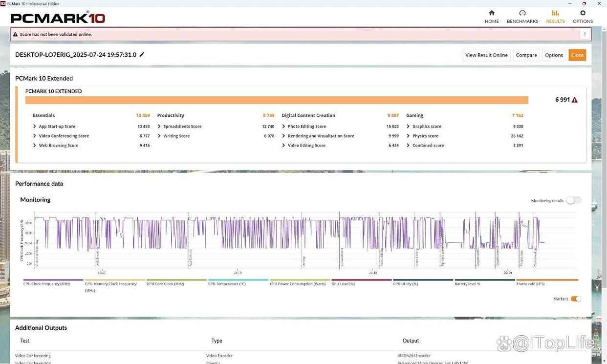Click the PCMark 10 Extended section heading
Image resolution: width=607 pixels, height=364 pixels.
44,78
